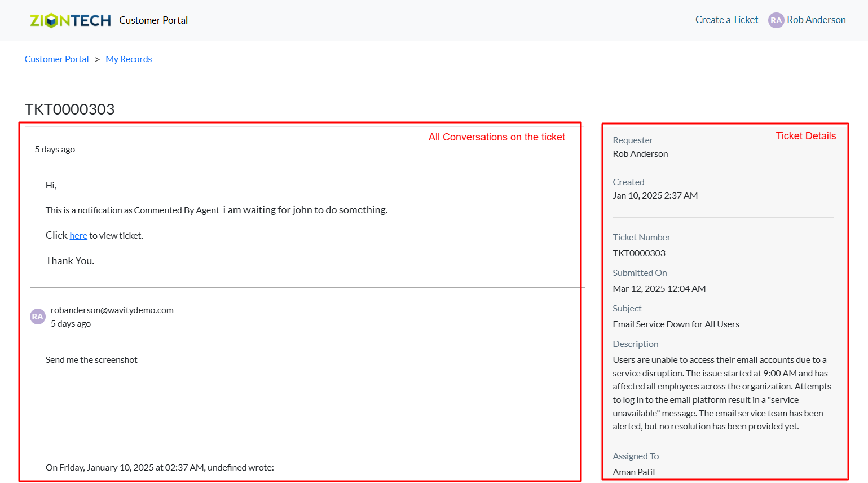Click the Customer Portal header title
This screenshot has height=483, width=868.
(153, 20)
